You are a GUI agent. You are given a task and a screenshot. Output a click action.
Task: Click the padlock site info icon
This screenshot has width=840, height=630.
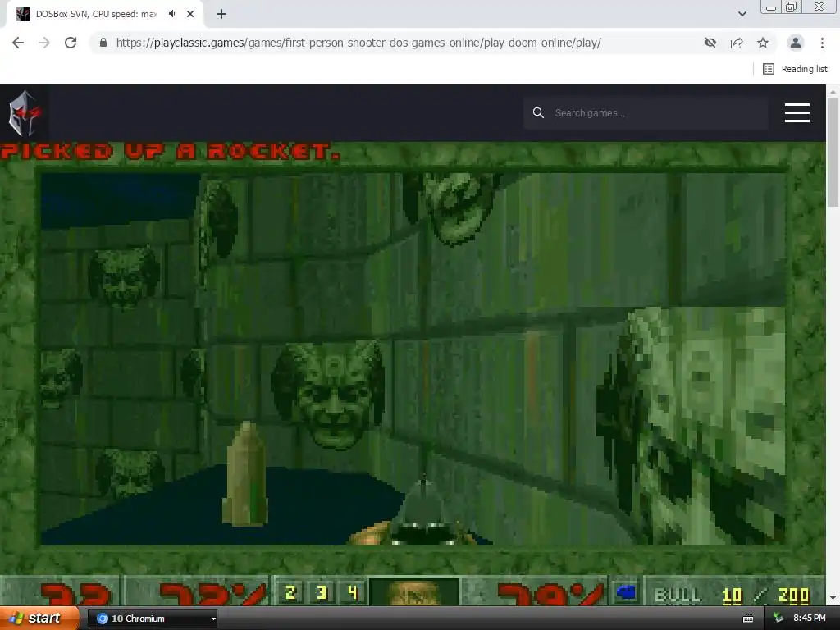point(103,43)
